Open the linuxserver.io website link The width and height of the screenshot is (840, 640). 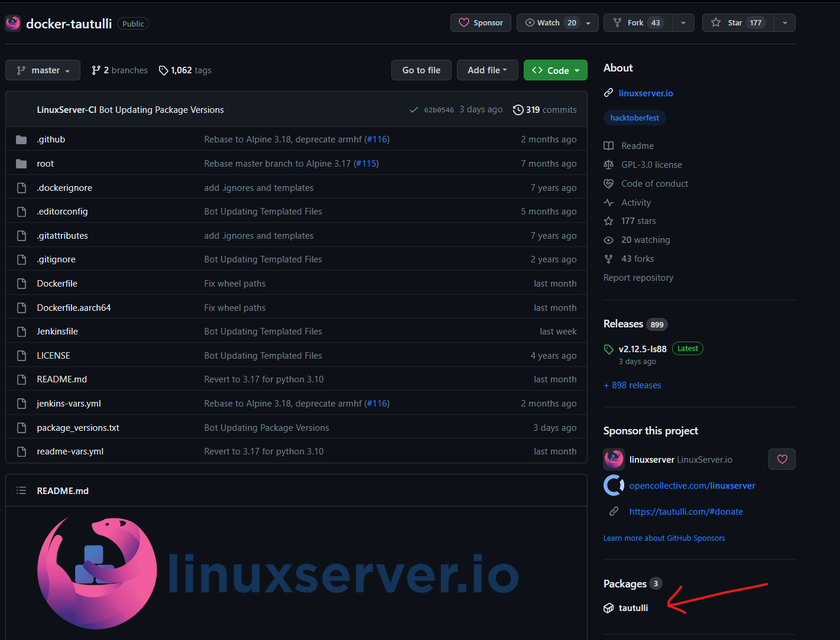pos(646,93)
